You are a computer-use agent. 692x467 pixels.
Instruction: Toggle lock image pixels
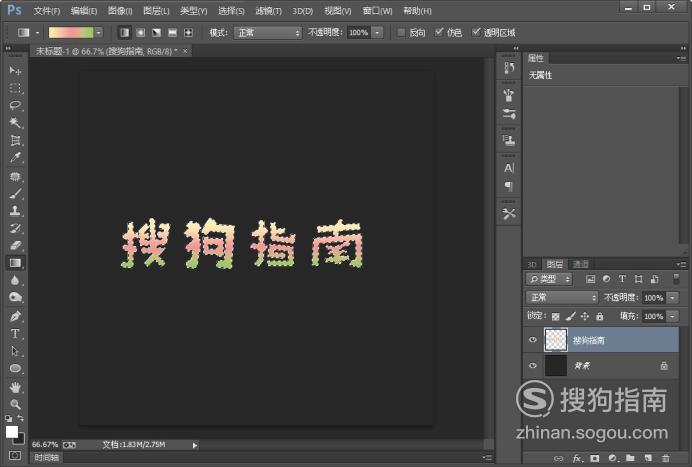571,316
